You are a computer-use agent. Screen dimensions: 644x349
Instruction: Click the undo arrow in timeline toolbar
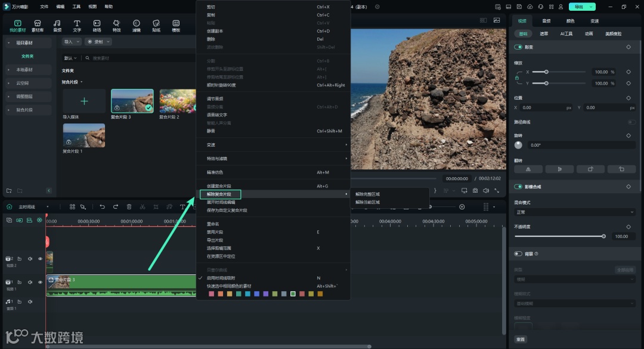pyautogui.click(x=102, y=207)
